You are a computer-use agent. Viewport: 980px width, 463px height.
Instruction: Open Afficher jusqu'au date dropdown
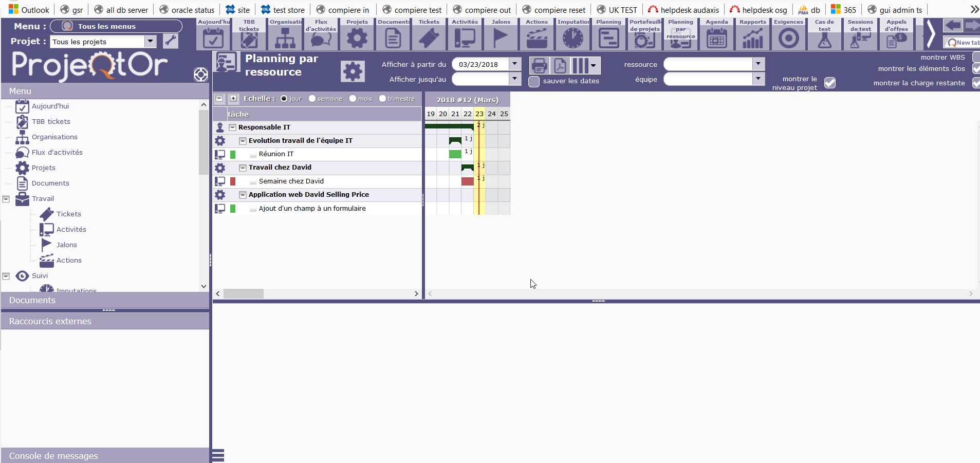(x=515, y=79)
